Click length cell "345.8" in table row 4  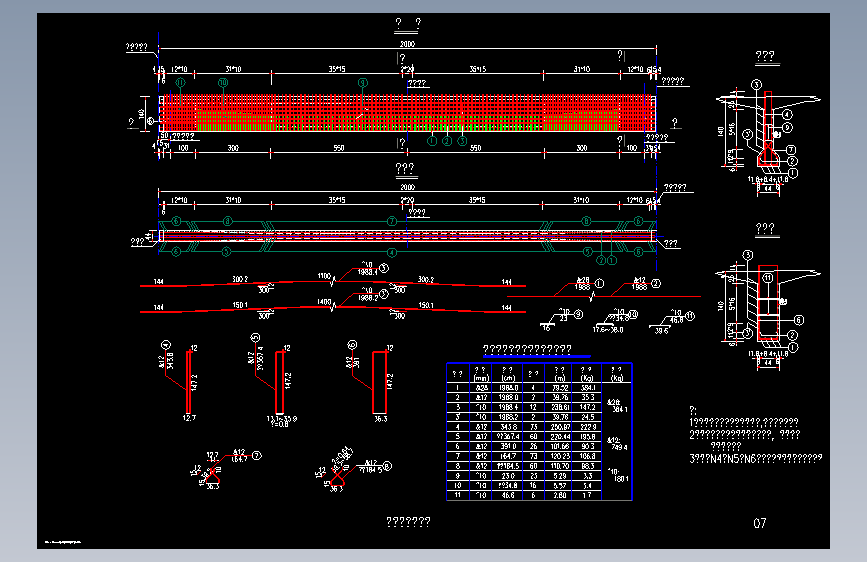(x=508, y=427)
